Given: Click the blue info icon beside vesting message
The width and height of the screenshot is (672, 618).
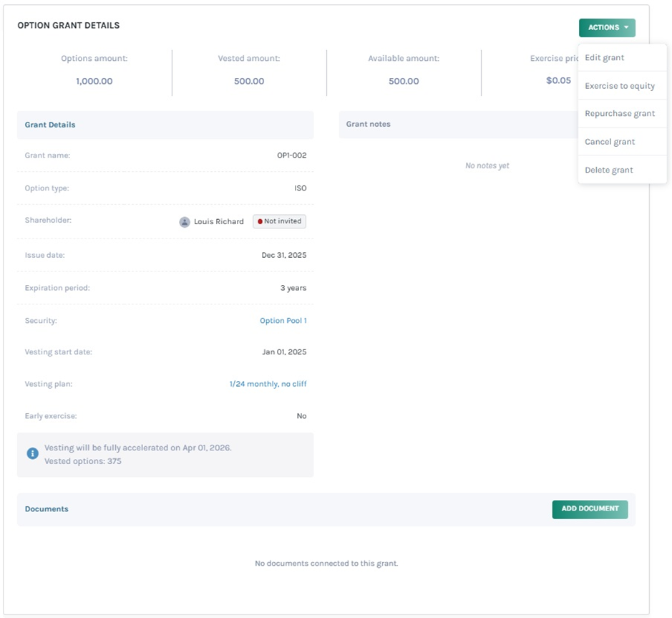Looking at the screenshot, I should [31, 453].
